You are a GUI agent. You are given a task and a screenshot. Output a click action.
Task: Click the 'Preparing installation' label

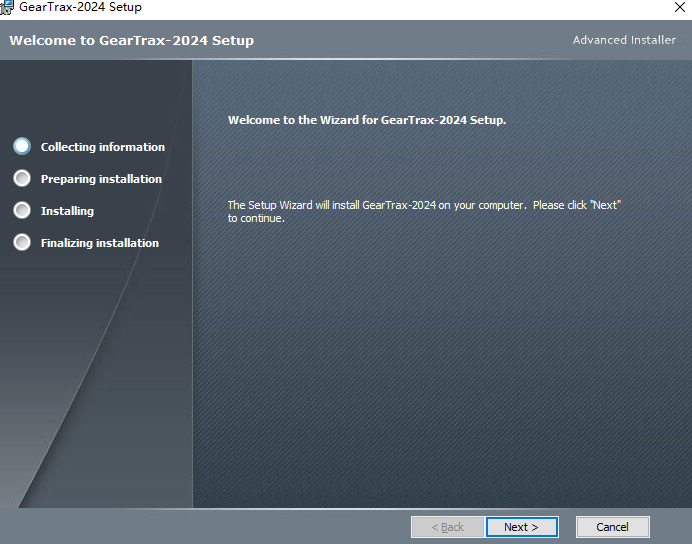tap(102, 179)
